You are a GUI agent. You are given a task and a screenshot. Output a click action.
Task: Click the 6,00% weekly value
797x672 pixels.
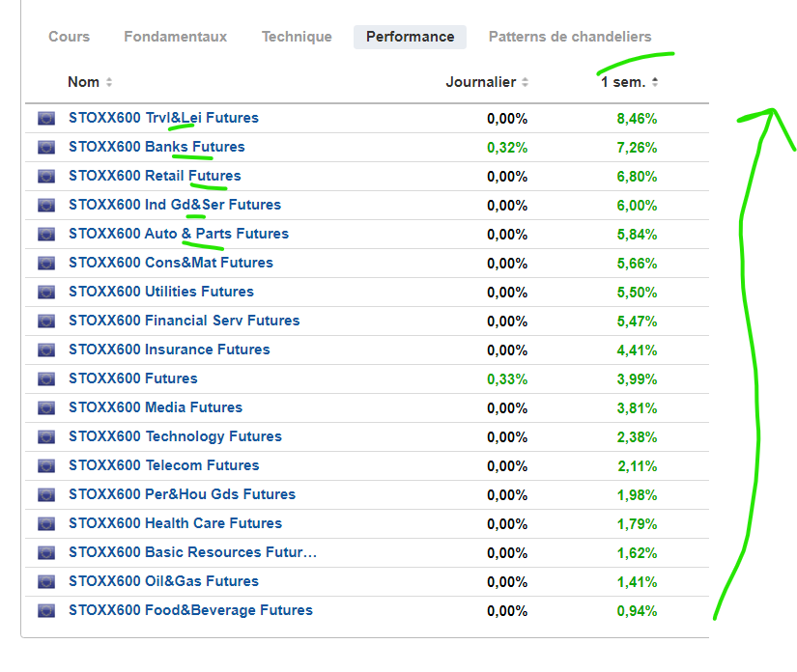tap(637, 206)
